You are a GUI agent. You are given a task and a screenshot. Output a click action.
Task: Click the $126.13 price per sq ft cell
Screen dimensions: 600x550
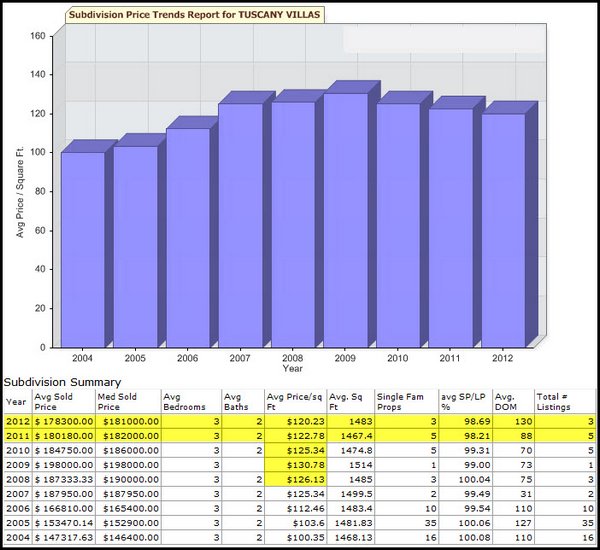295,480
